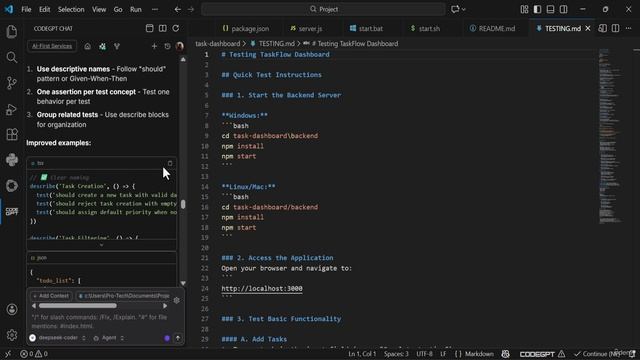The image size is (640, 360).
Task: Switch to the start.sh tab
Action: tap(425, 29)
